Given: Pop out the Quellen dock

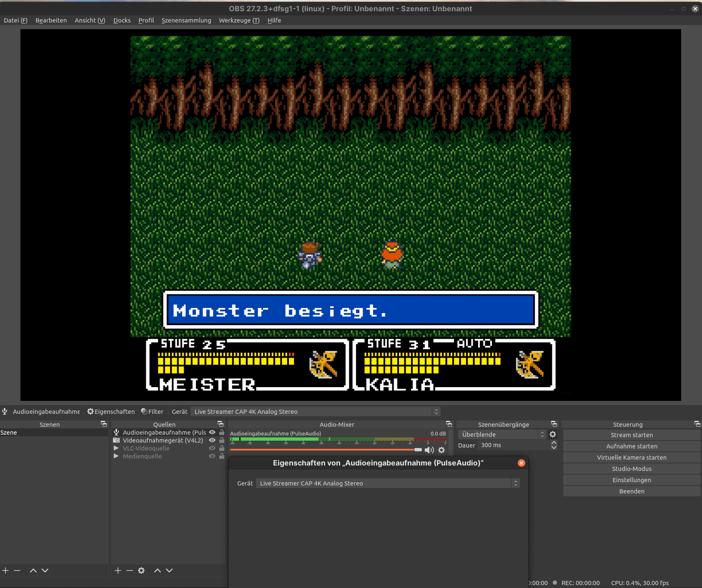Looking at the screenshot, I should 221,424.
